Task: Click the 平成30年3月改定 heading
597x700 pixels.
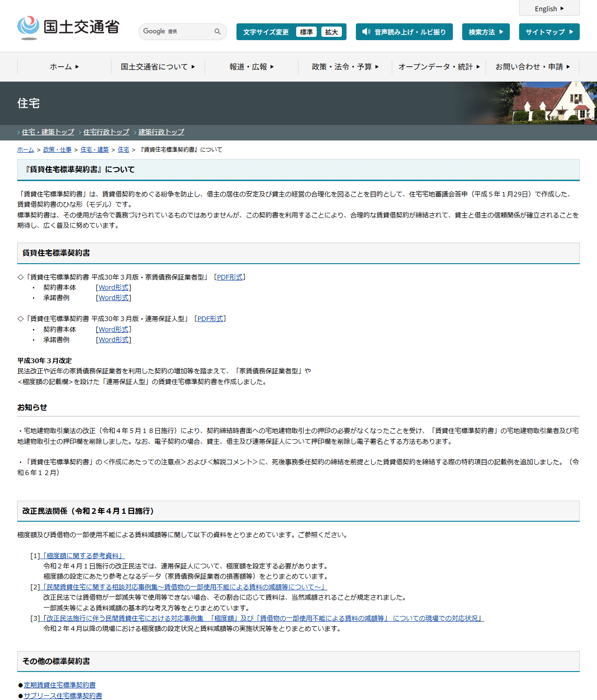Action: coord(45,361)
